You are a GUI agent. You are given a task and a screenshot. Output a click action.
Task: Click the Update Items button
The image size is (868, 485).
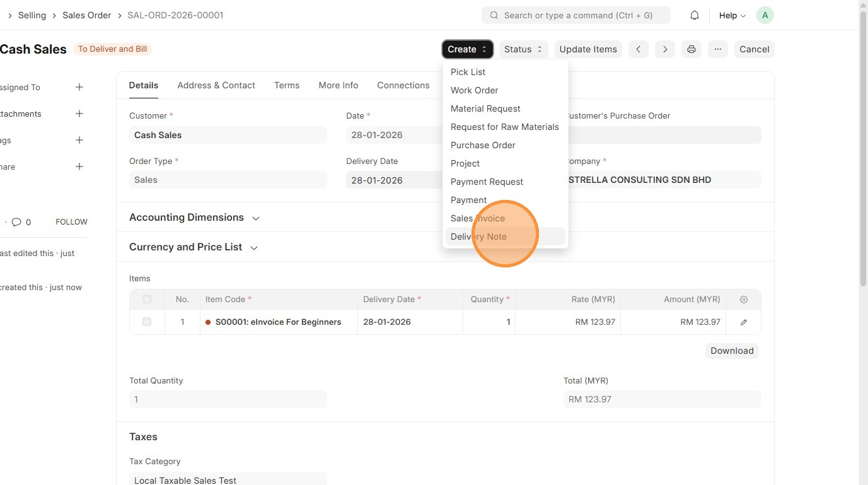pyautogui.click(x=588, y=49)
